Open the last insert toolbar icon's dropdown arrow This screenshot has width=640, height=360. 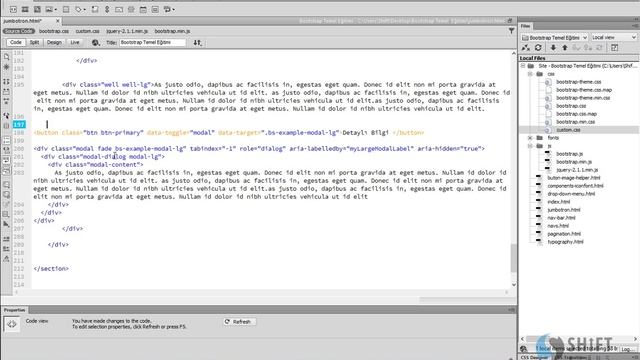pyautogui.click(x=174, y=9)
